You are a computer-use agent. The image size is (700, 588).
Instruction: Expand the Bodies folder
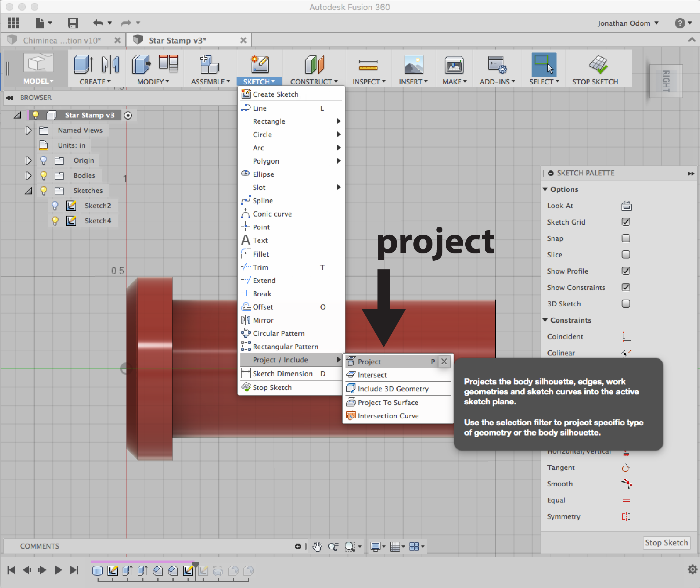point(28,176)
